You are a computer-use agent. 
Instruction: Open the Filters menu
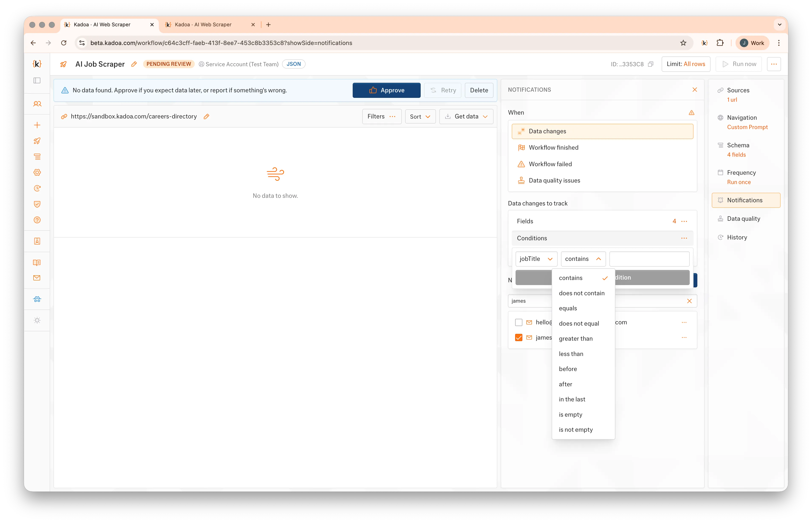382,117
